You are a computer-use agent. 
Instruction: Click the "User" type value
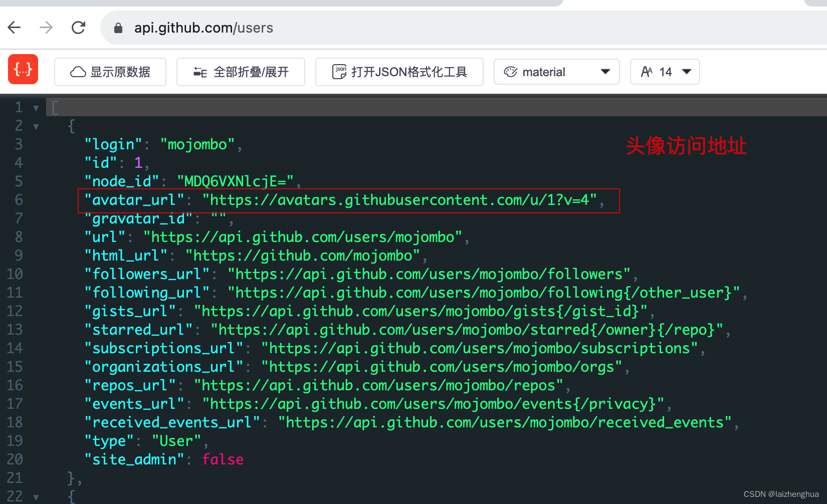point(176,441)
